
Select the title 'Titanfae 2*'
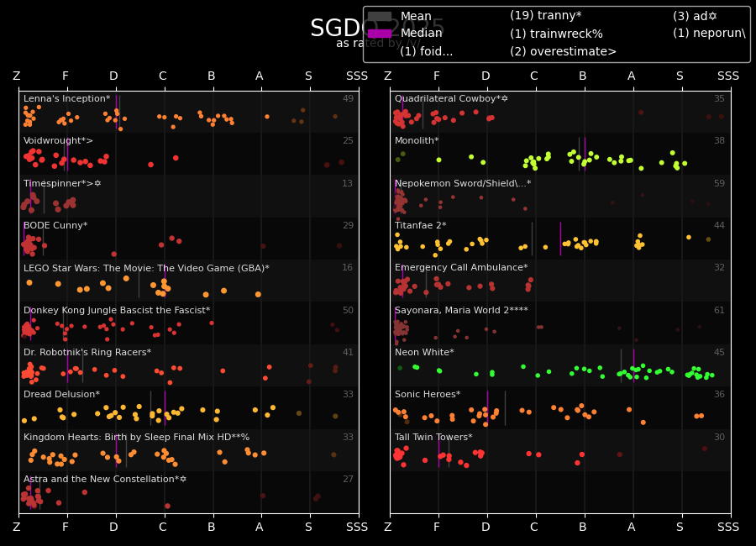coord(421,225)
